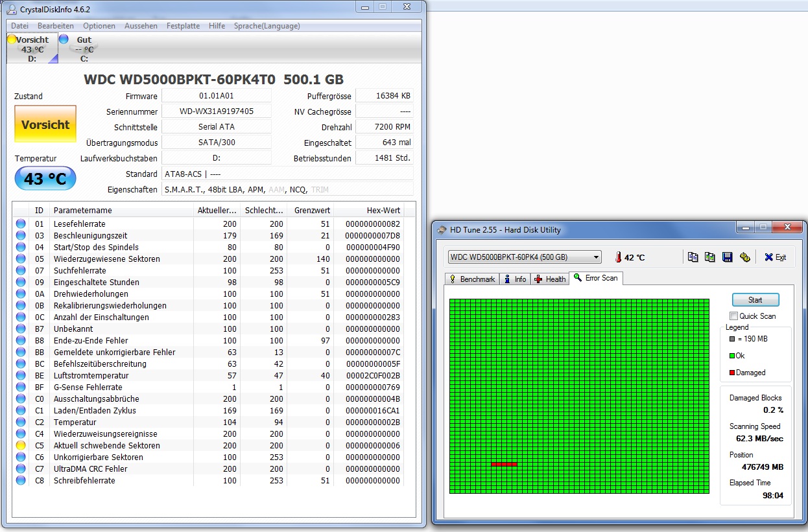Click the yellow Vorsicht health status button
Viewport: 808px width, 532px height.
45,124
